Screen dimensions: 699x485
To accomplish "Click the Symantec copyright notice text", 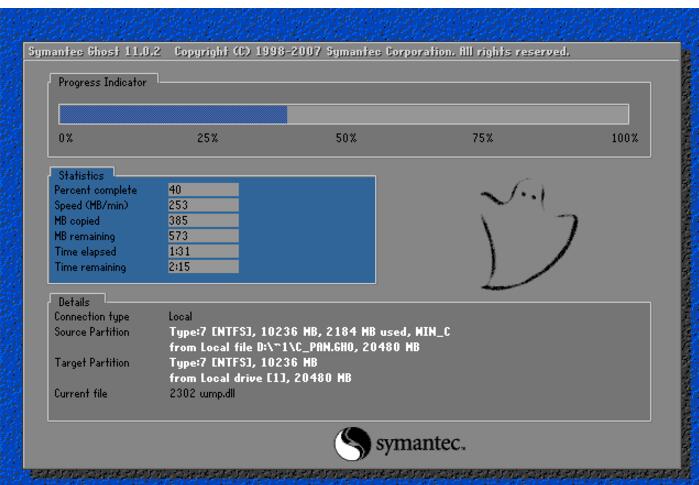I will pyautogui.click(x=372, y=52).
